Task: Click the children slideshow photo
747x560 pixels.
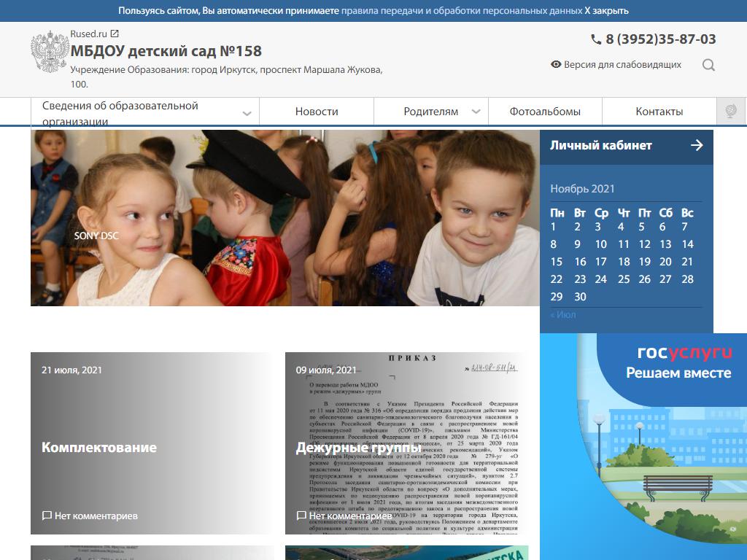Action: [x=285, y=217]
